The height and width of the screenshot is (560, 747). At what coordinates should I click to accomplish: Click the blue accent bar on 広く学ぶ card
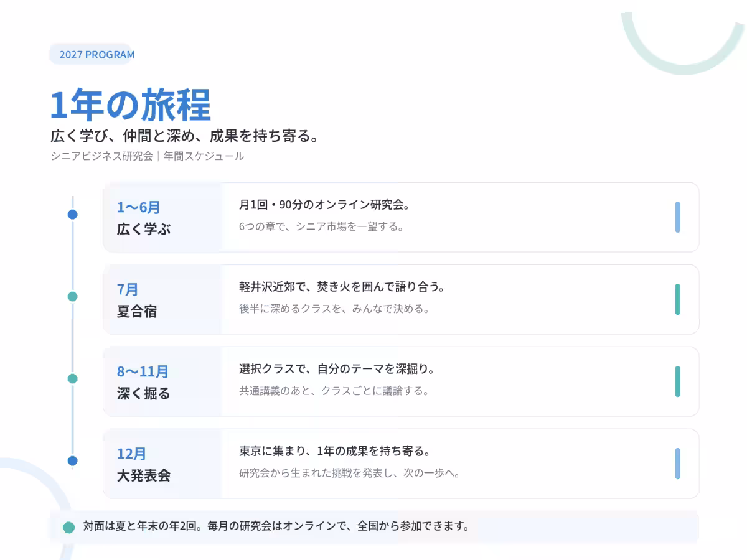pos(677,217)
